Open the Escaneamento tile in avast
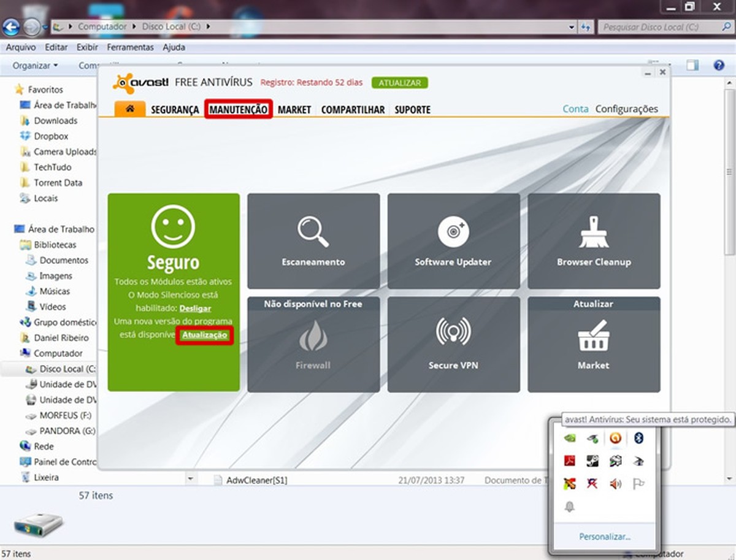The height and width of the screenshot is (560, 736). [313, 241]
